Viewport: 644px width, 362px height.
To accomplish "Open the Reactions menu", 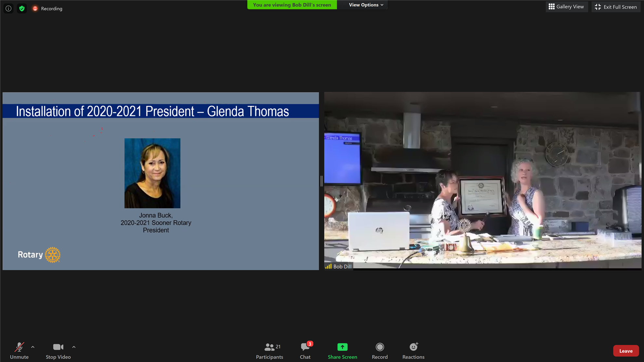I will pos(413,351).
